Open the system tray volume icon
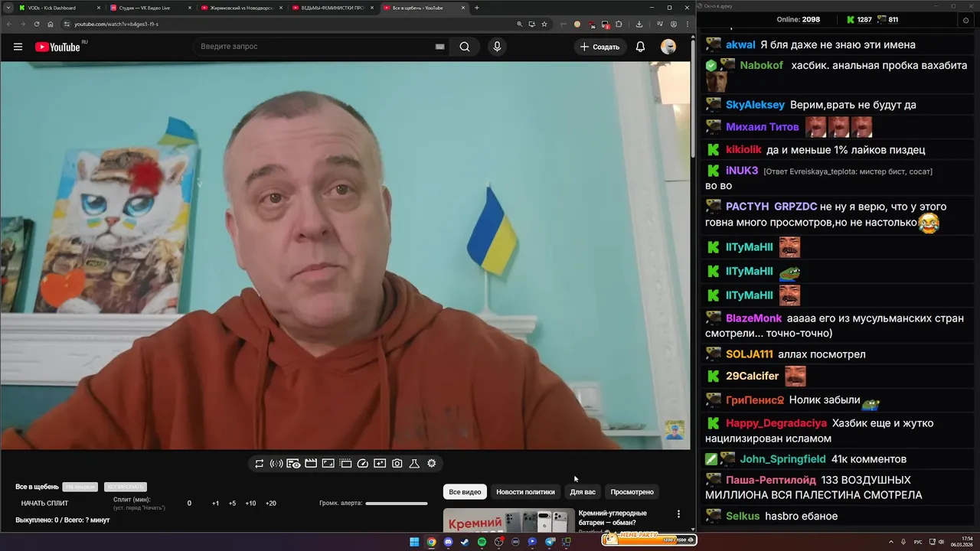The height and width of the screenshot is (551, 980). point(941,542)
